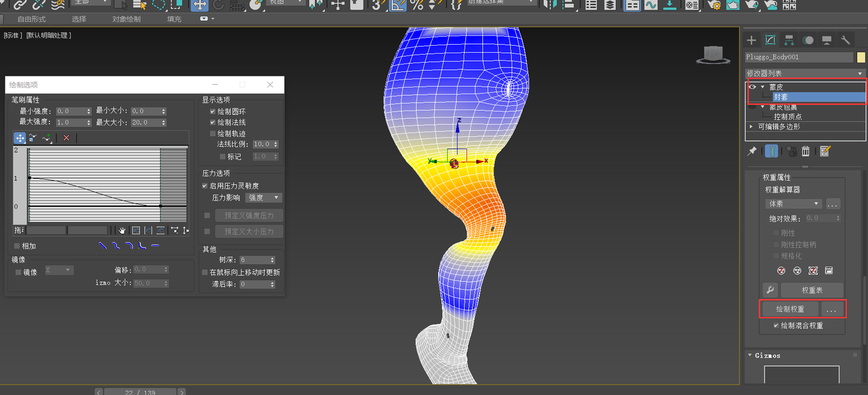Click the pushpin icon below the modifier stack

point(752,151)
